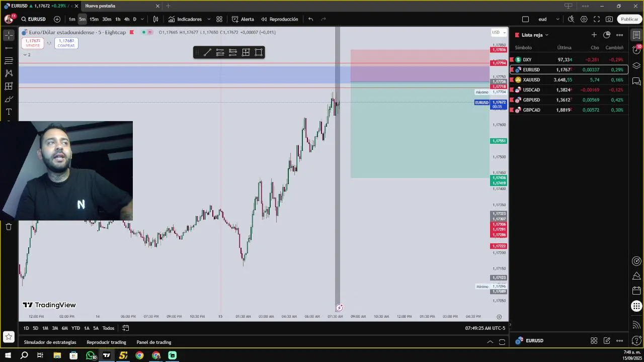Expand the Indicadores favorites dropdown arrow
644x362 pixels.
[209, 19]
